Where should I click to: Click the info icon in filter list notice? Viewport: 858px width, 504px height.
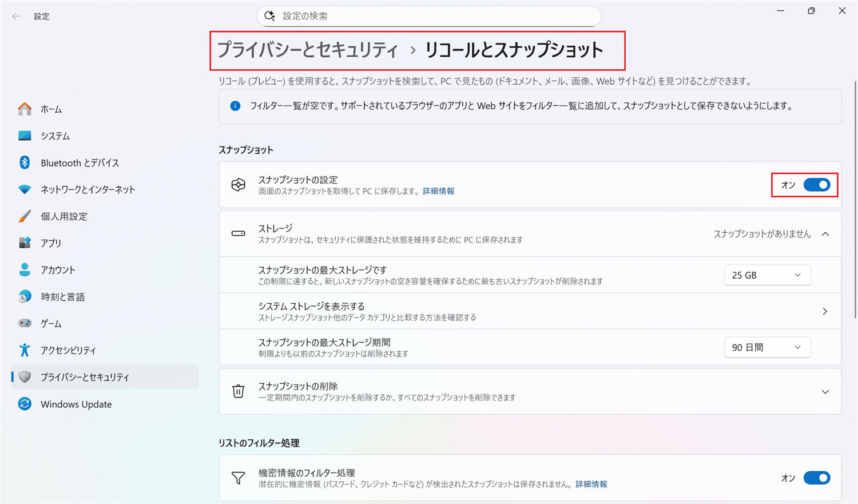tap(235, 106)
